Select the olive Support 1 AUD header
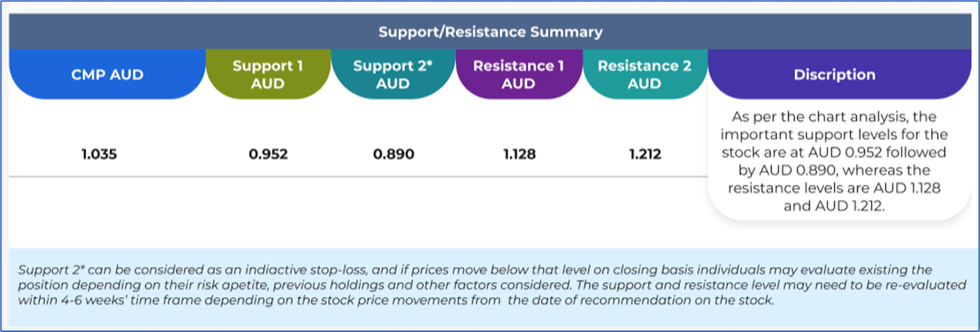The height and width of the screenshot is (332, 980). [x=267, y=75]
